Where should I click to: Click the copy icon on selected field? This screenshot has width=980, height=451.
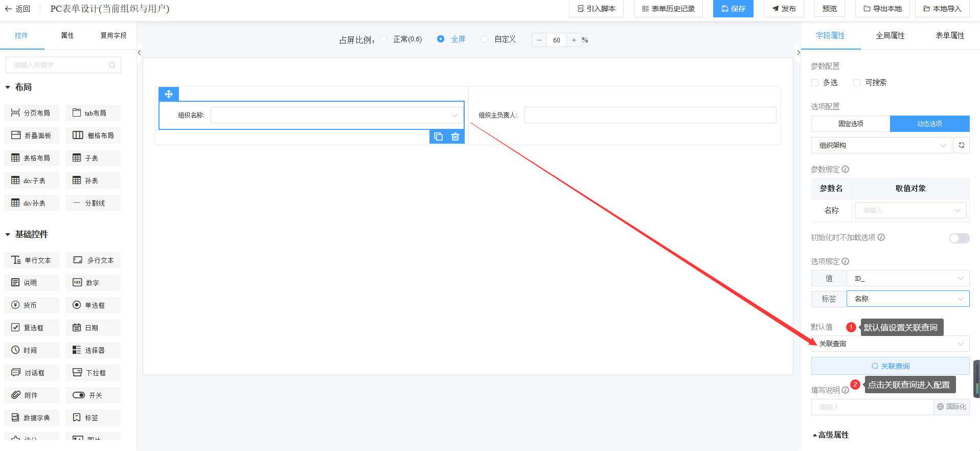[438, 137]
